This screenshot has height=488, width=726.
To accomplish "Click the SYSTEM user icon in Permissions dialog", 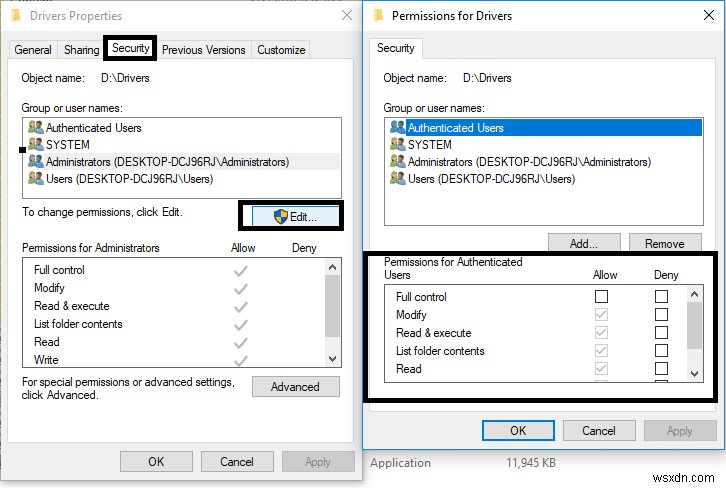I will (398, 145).
